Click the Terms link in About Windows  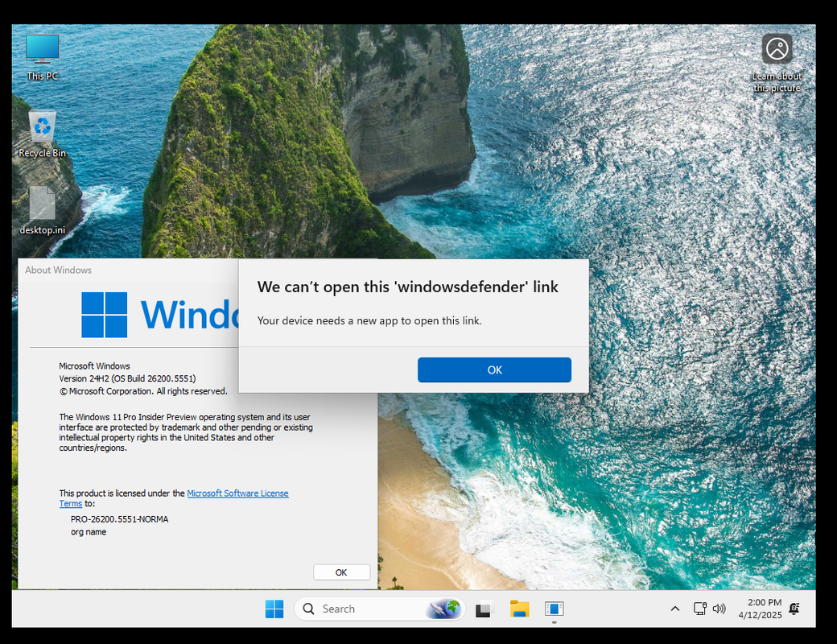[71, 504]
